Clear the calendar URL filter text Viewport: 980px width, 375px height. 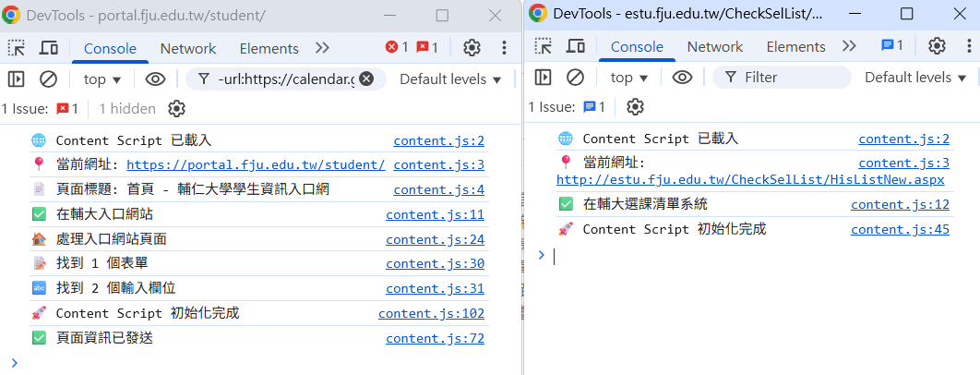[x=366, y=79]
